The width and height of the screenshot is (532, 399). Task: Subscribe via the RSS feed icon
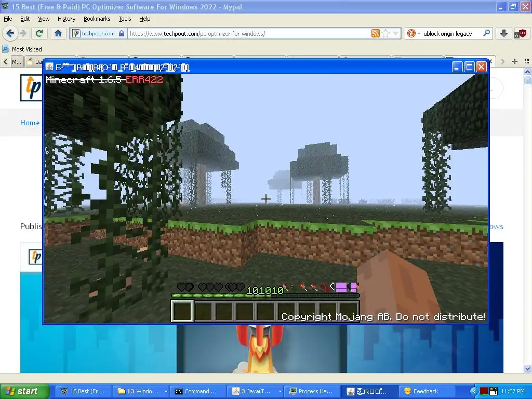pyautogui.click(x=375, y=33)
